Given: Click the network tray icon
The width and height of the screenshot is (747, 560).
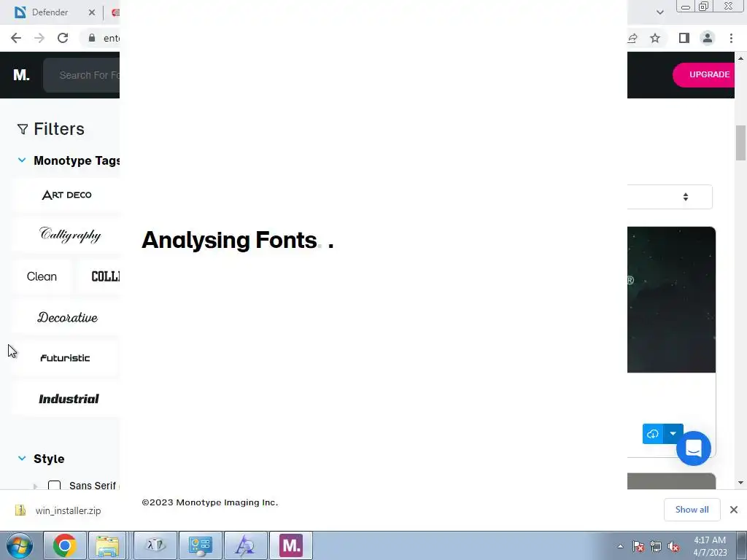Looking at the screenshot, I should point(656,546).
